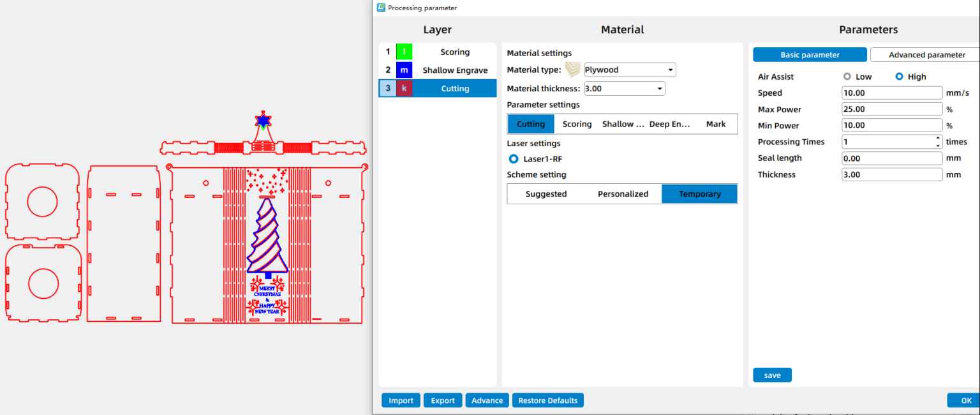The image size is (980, 415).
Task: Switch to the Advanced parameter tab
Action: point(926,55)
